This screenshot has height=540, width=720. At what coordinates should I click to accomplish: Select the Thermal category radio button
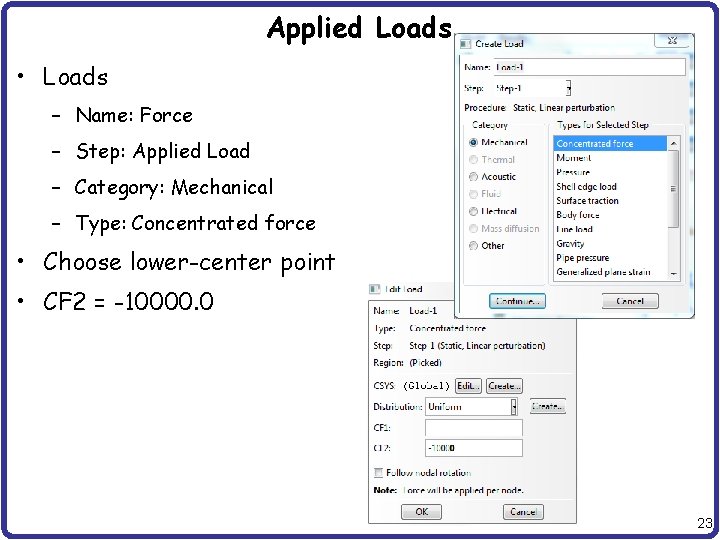point(473,160)
